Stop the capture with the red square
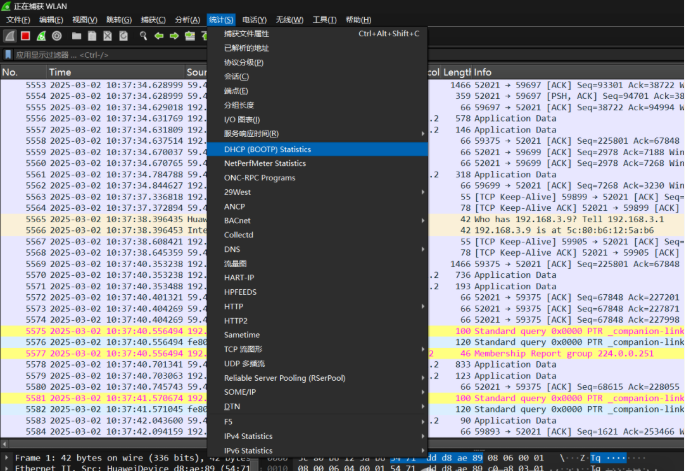Screen dimensions: 685x471 [x=25, y=36]
